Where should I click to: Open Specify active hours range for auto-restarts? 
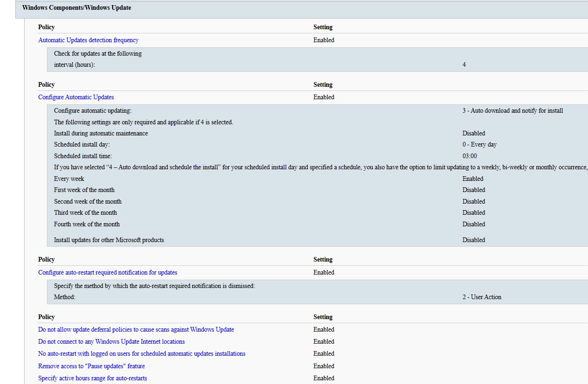click(92, 378)
